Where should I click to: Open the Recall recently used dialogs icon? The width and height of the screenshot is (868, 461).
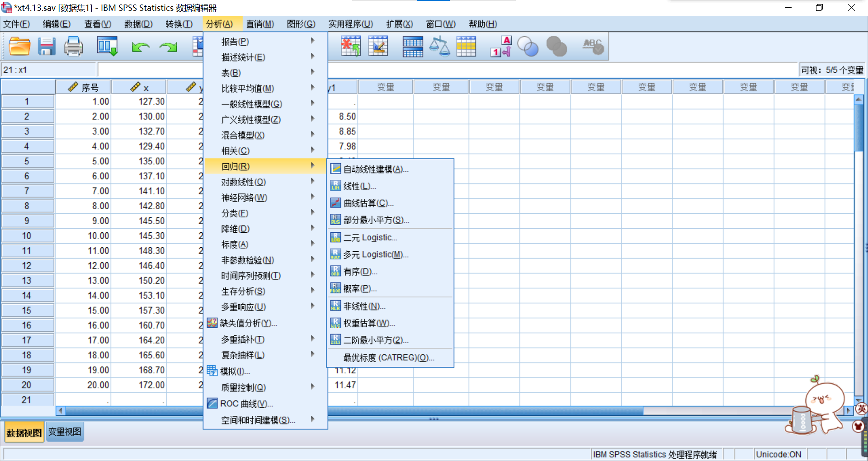pyautogui.click(x=107, y=46)
